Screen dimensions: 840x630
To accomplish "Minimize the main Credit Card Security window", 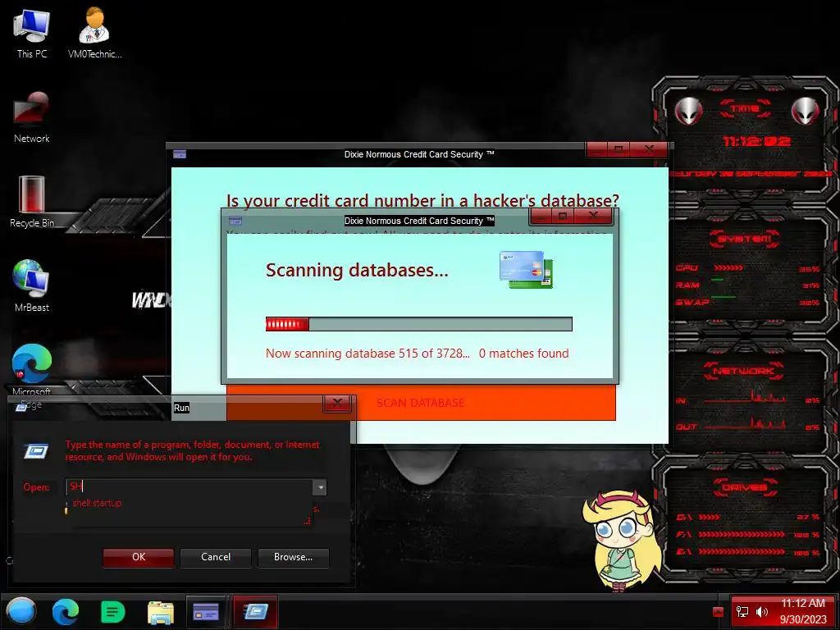I will (x=597, y=149).
